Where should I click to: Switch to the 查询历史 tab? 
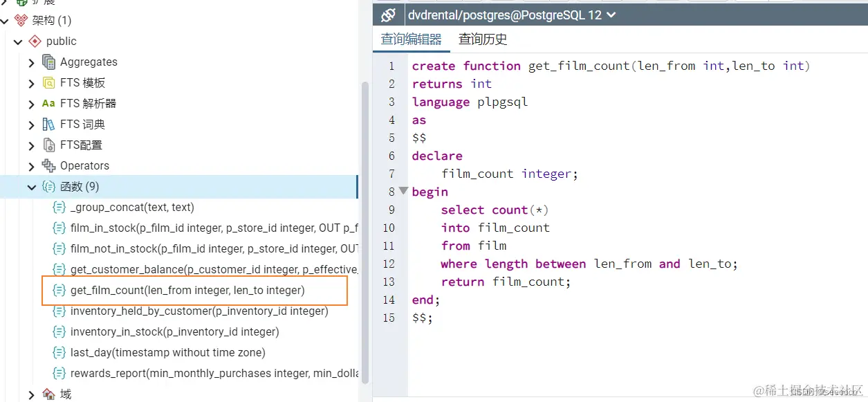coord(483,39)
